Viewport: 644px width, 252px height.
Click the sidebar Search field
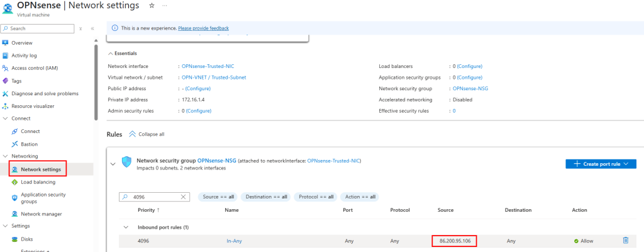(37, 28)
